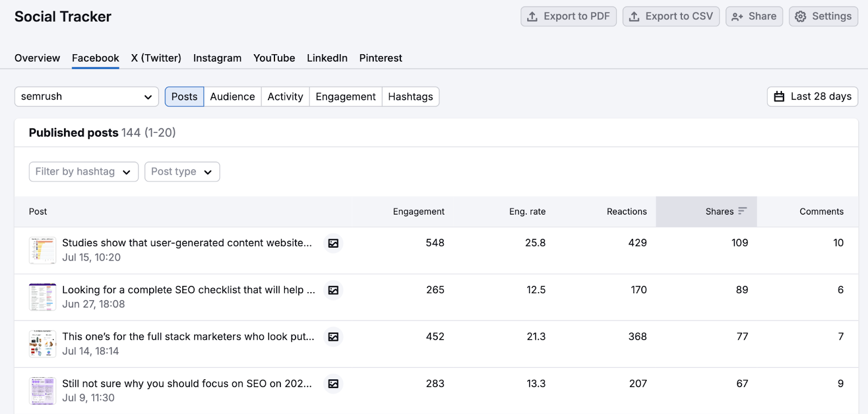Click engagement value 452

[435, 337]
